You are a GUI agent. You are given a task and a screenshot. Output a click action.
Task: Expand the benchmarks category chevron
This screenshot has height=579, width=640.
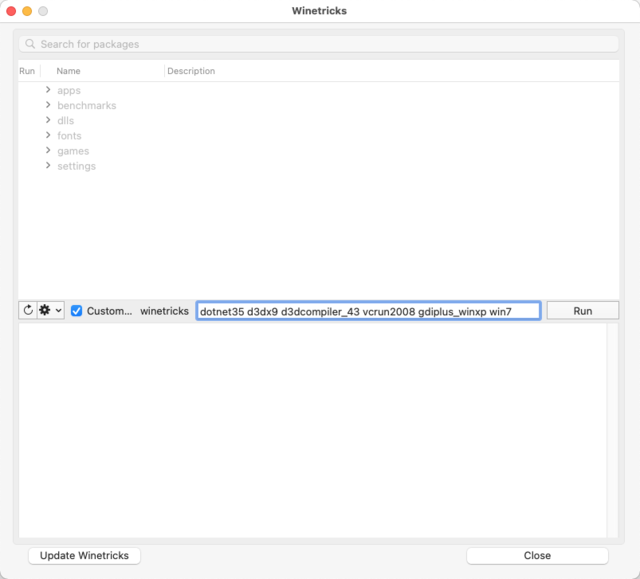pyautogui.click(x=48, y=105)
